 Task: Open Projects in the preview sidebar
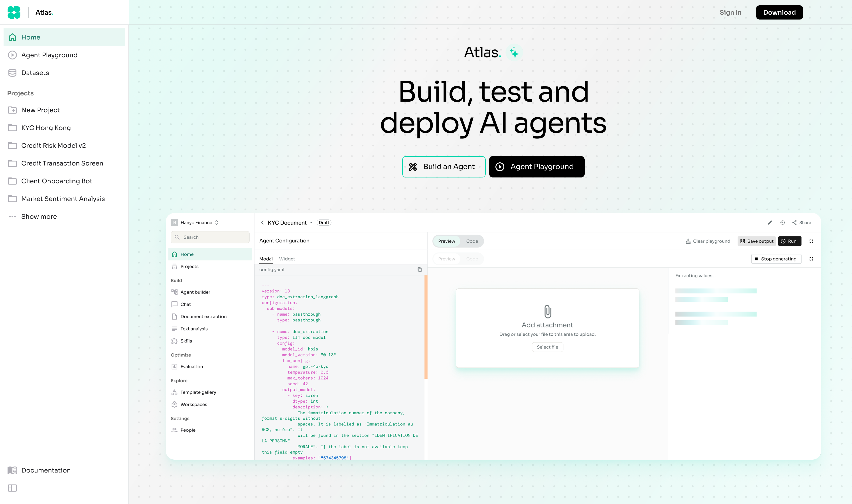click(210, 267)
